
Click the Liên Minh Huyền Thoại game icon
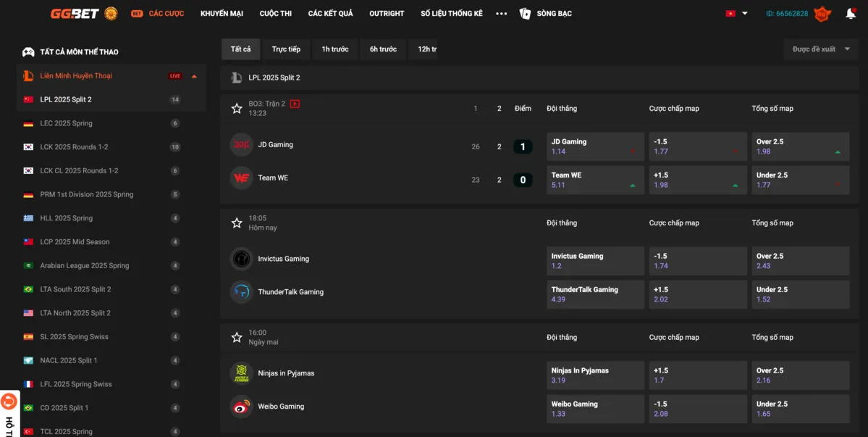coord(28,76)
